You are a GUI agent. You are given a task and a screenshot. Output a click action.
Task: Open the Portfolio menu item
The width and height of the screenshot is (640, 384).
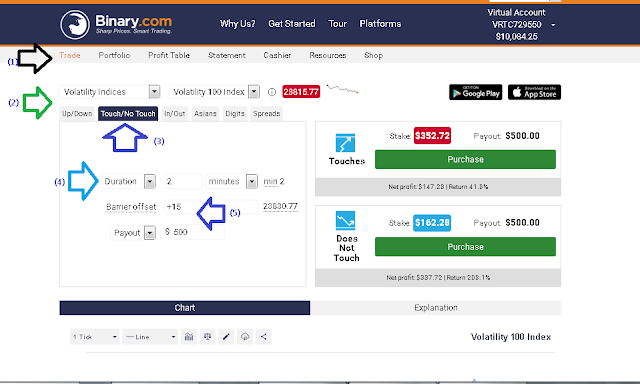114,55
